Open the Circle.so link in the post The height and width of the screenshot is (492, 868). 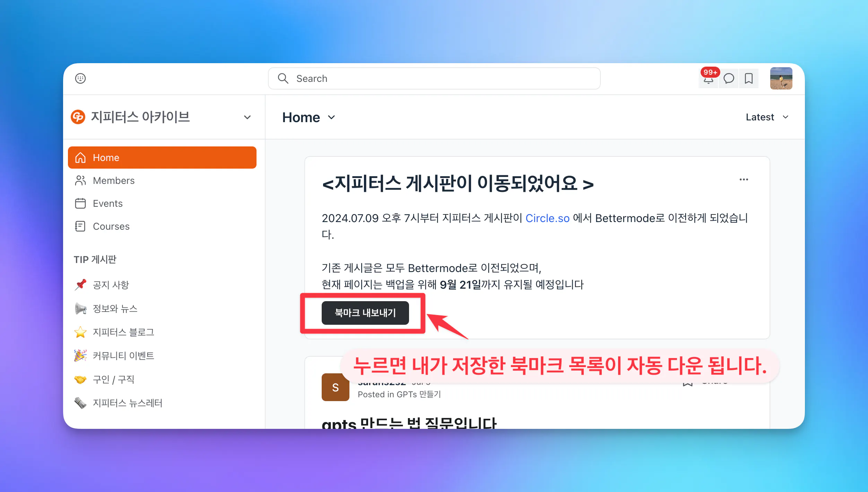[547, 218]
